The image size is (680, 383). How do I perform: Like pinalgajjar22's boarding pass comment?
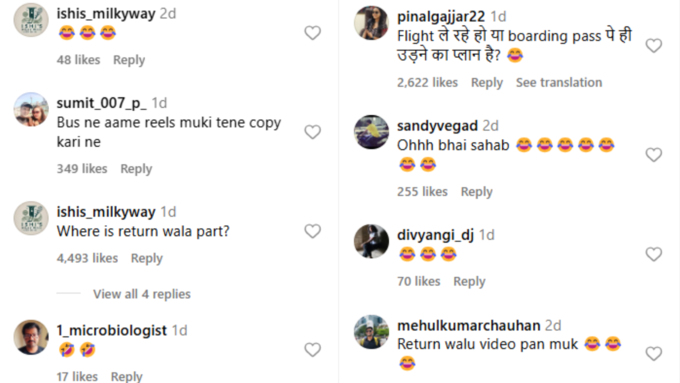tap(654, 46)
